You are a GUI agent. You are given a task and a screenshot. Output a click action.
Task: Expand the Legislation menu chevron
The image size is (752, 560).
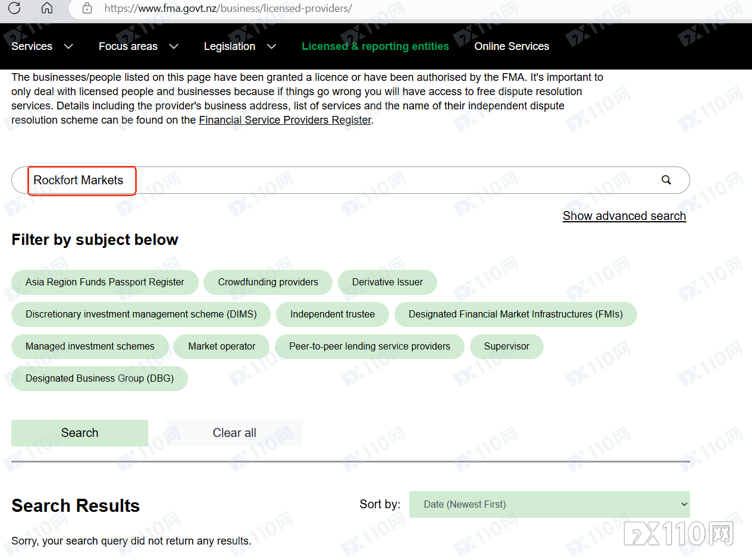(x=271, y=46)
